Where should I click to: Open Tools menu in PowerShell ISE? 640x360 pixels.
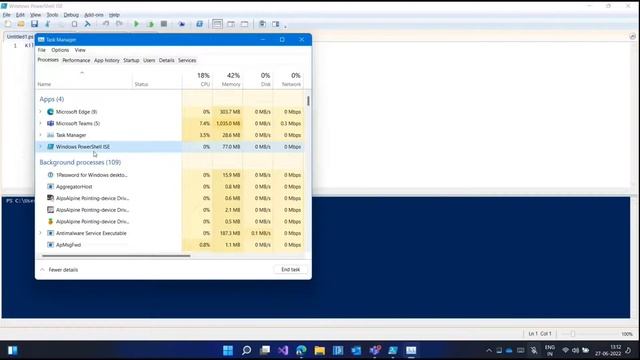52,15
